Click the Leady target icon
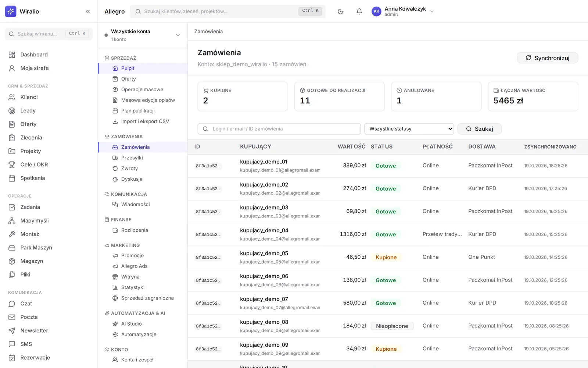Screen dimensions: 588x368 [12, 111]
